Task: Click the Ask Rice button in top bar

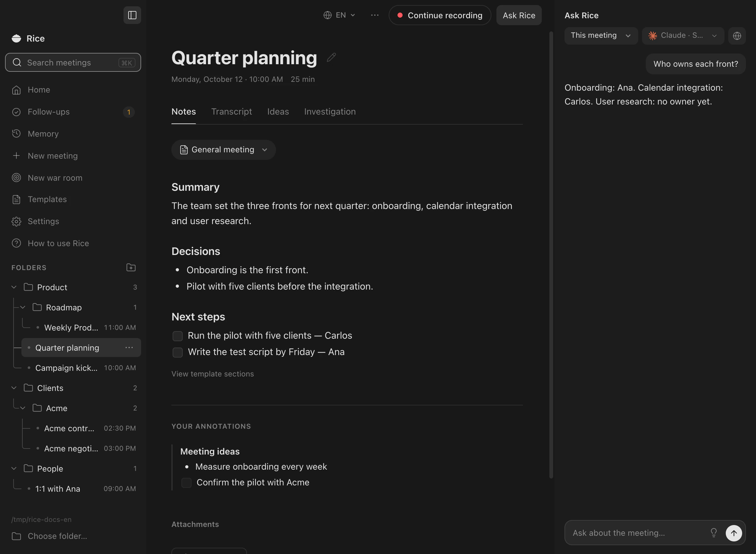Action: (519, 15)
